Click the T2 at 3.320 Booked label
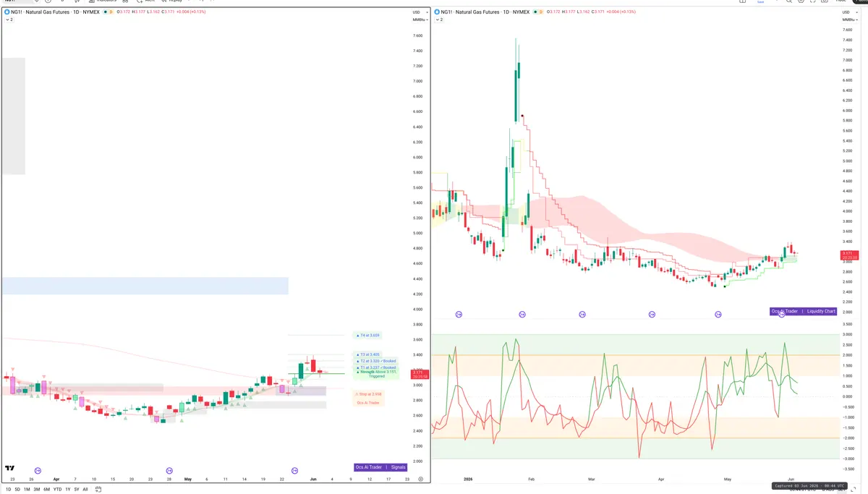This screenshot has height=494, width=868. tap(376, 360)
